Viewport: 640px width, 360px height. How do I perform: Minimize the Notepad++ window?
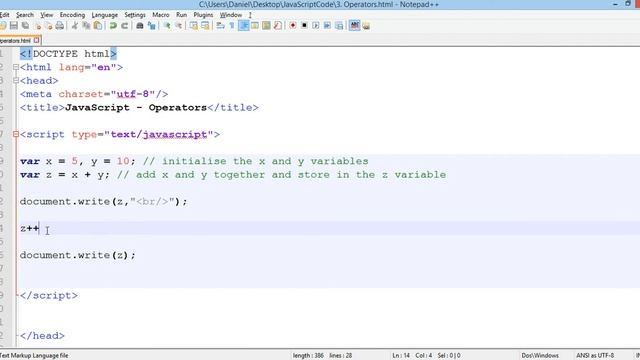pos(615,4)
